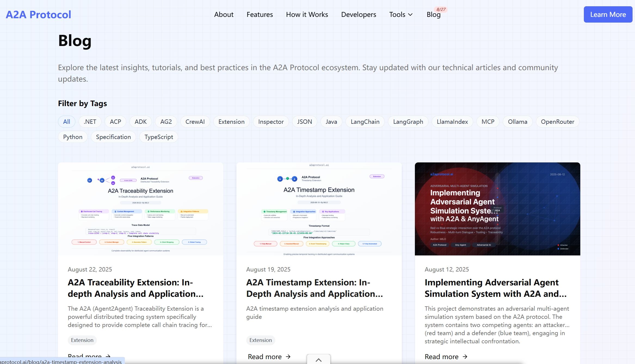Image resolution: width=635 pixels, height=364 pixels.
Task: Filter posts by JSON tag
Action: click(305, 122)
